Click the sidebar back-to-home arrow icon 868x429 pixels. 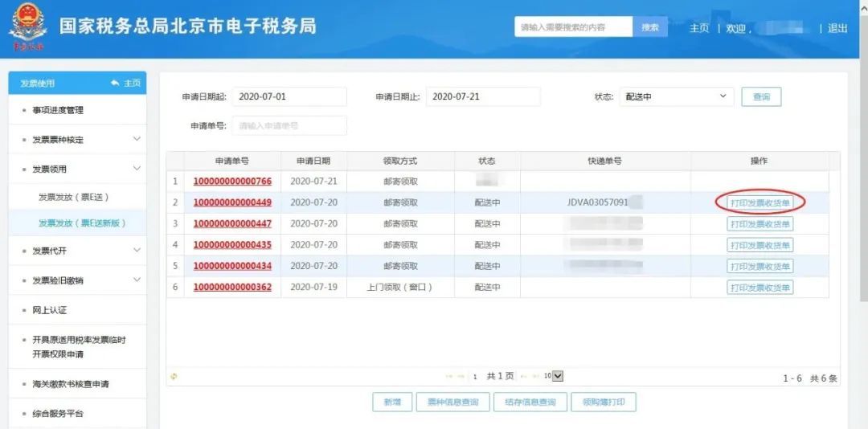pyautogui.click(x=116, y=83)
